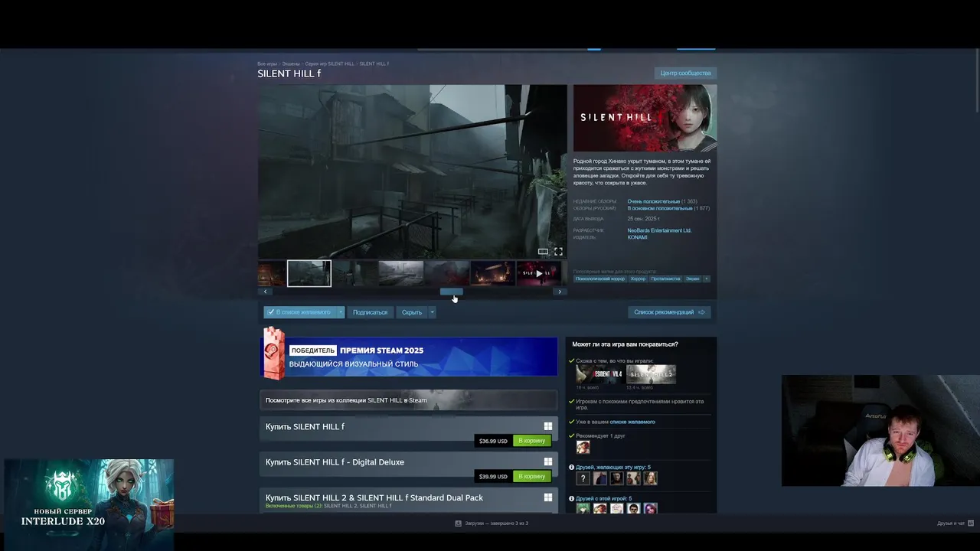Open publisher 'KONAMI' link
Screen dimensions: 980x551
(637, 237)
